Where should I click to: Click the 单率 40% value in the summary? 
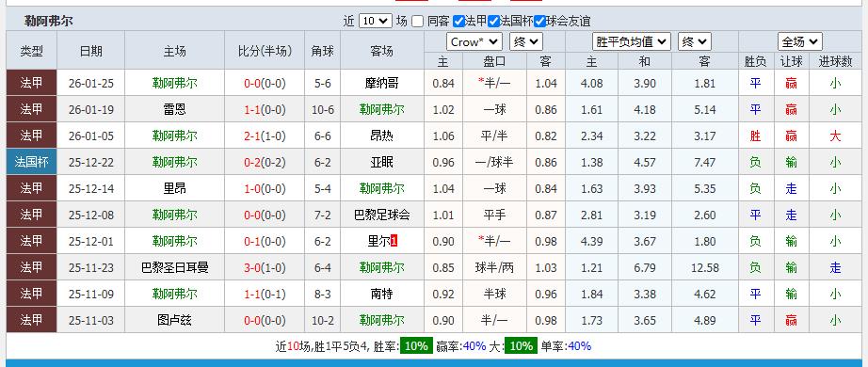(579, 346)
